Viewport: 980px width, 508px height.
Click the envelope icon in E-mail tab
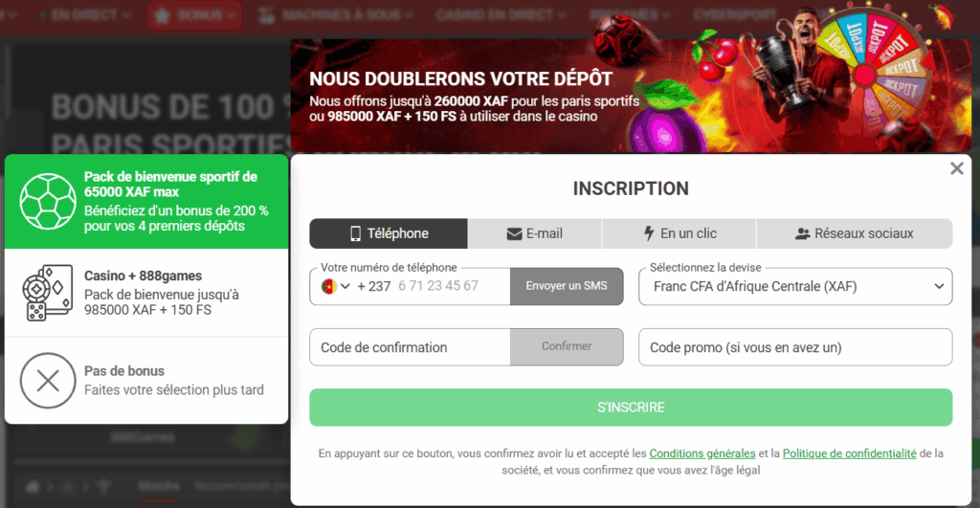[x=514, y=233]
